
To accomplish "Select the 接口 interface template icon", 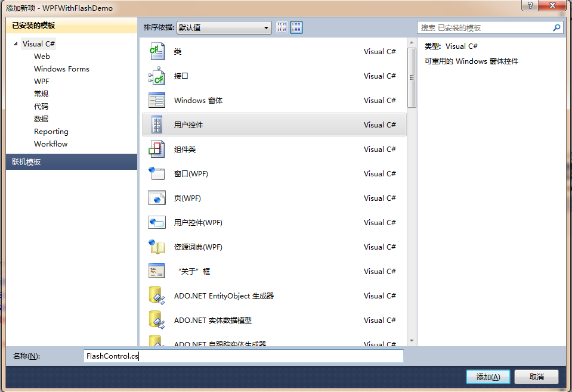I will point(157,76).
